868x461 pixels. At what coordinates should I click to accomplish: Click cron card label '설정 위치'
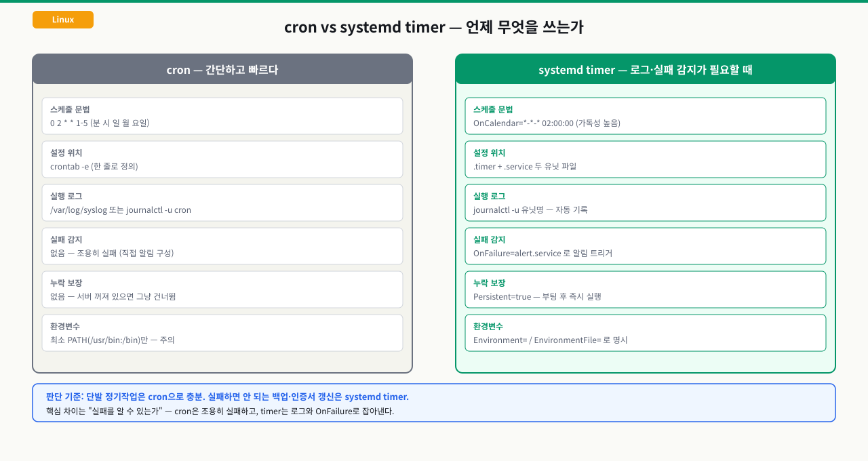[66, 153]
